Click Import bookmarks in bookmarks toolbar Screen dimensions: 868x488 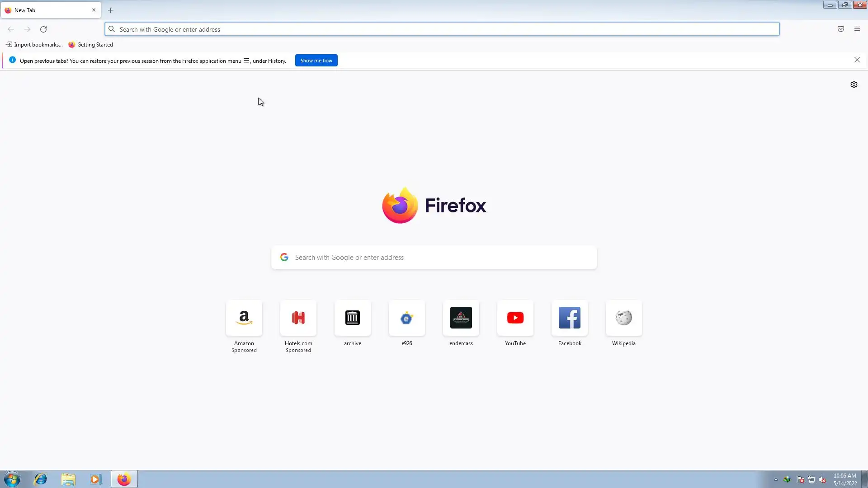pos(34,45)
